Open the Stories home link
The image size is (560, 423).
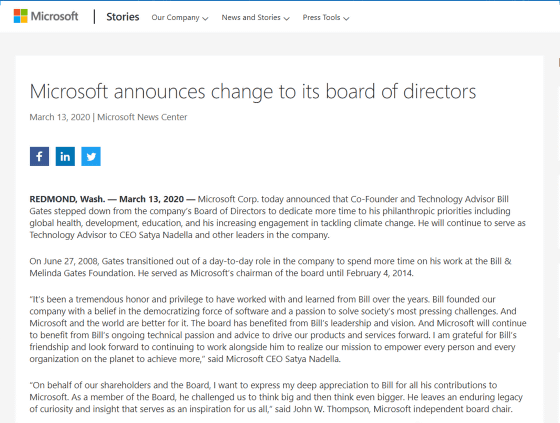(122, 17)
